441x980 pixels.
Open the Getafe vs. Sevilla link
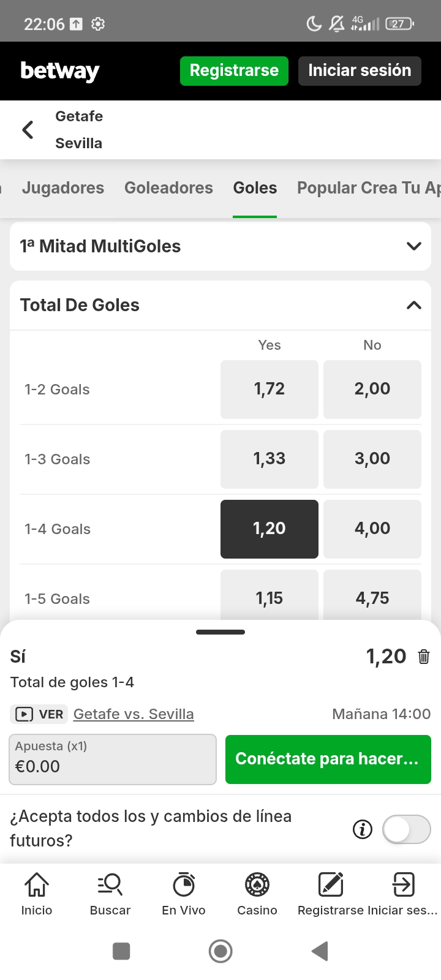tap(134, 714)
